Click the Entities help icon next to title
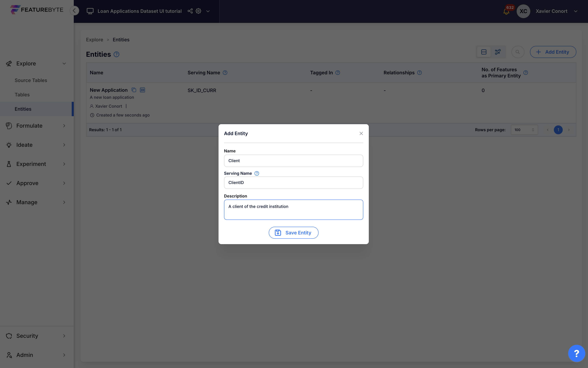 116,54
